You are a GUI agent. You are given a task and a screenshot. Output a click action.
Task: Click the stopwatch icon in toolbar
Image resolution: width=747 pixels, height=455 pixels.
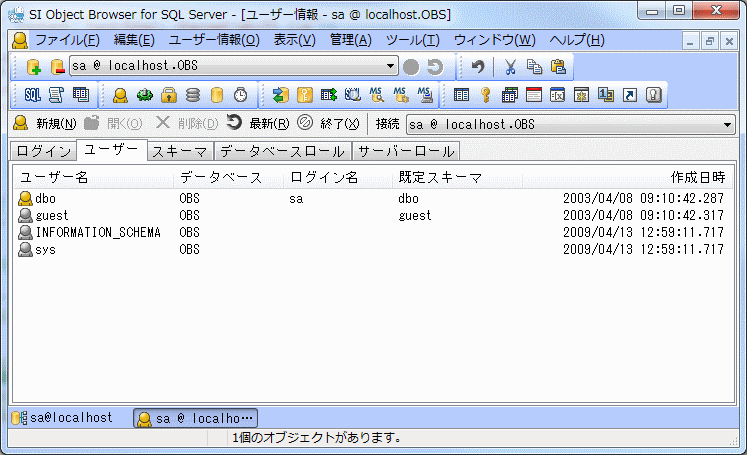241,95
